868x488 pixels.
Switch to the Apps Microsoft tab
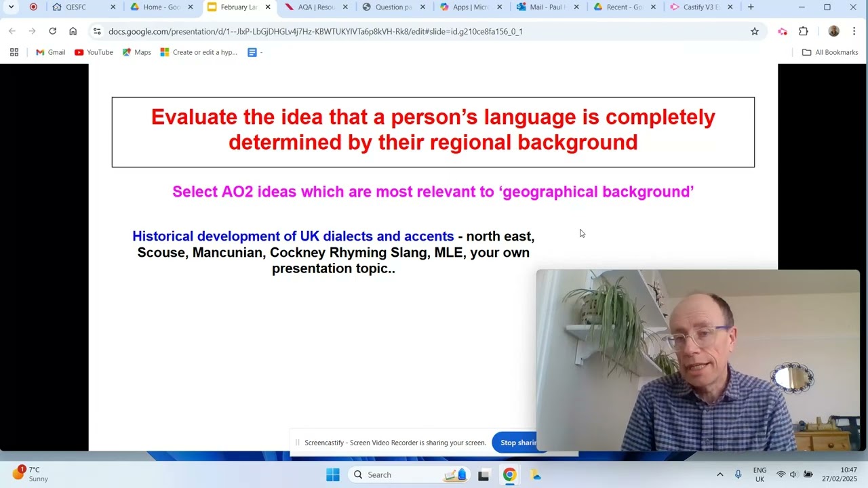471,7
